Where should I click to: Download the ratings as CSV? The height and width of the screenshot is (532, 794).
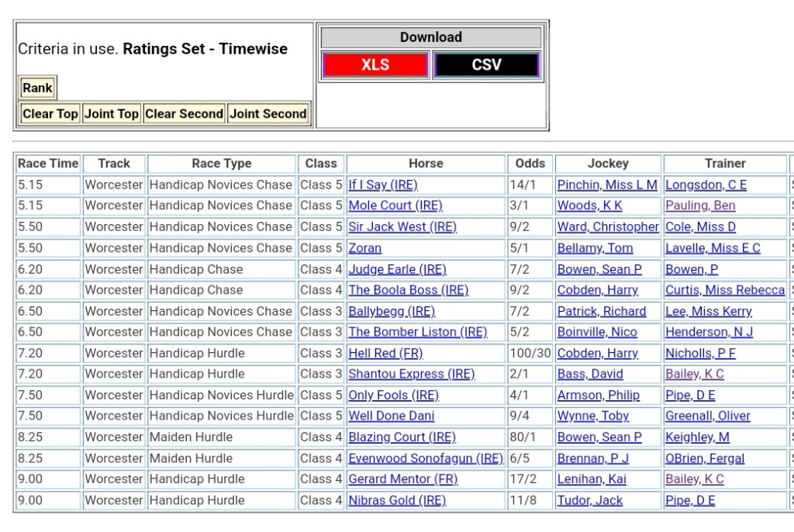click(486, 65)
